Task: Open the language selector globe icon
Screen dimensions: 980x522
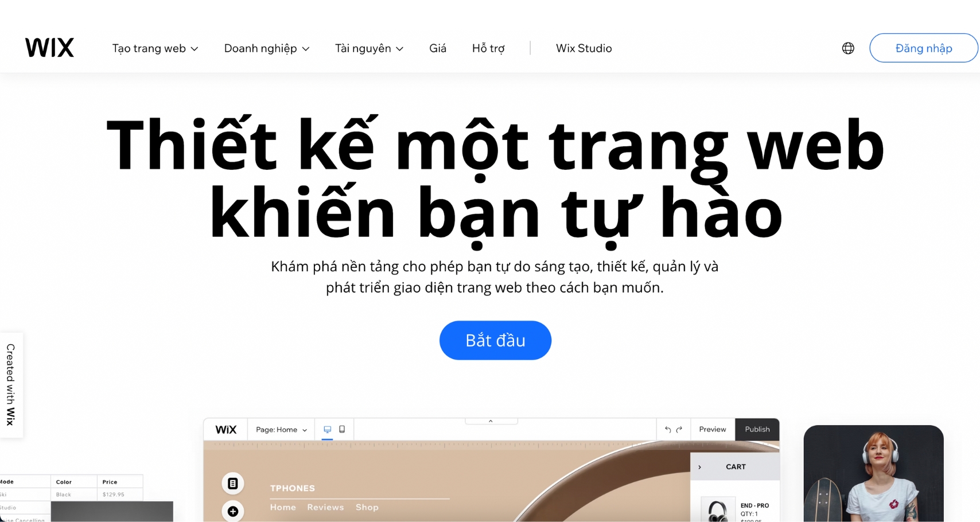Action: (848, 48)
